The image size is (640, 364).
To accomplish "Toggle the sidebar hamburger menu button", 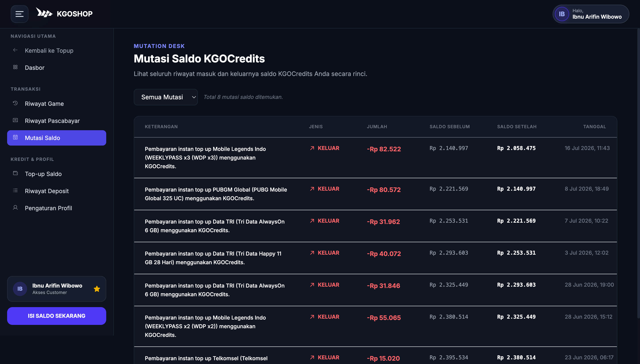I will [x=20, y=14].
